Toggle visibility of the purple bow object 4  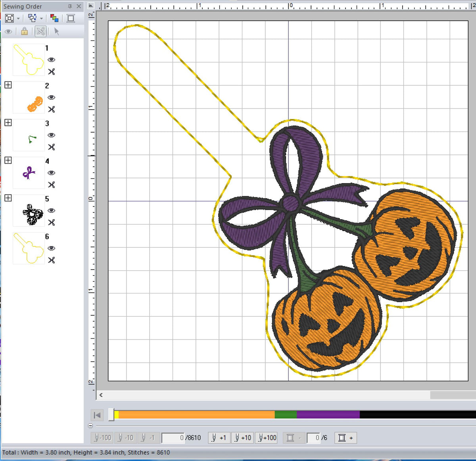(x=52, y=173)
